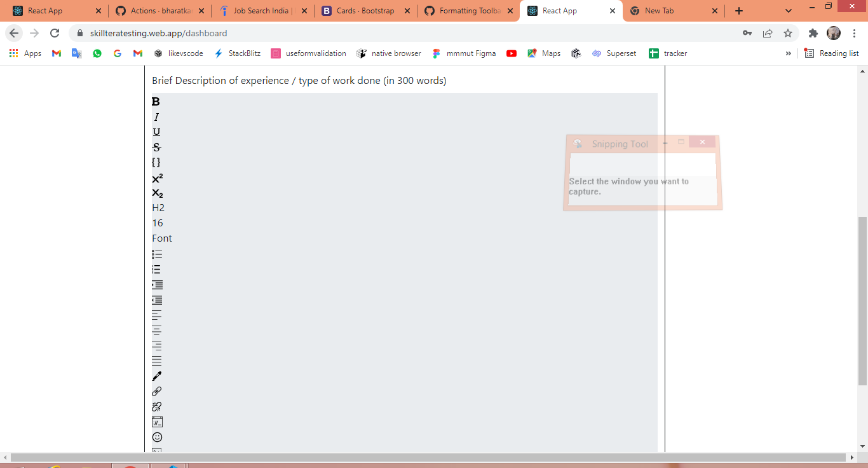The image size is (868, 468).
Task: Apply numbered list formatting
Action: 156,269
